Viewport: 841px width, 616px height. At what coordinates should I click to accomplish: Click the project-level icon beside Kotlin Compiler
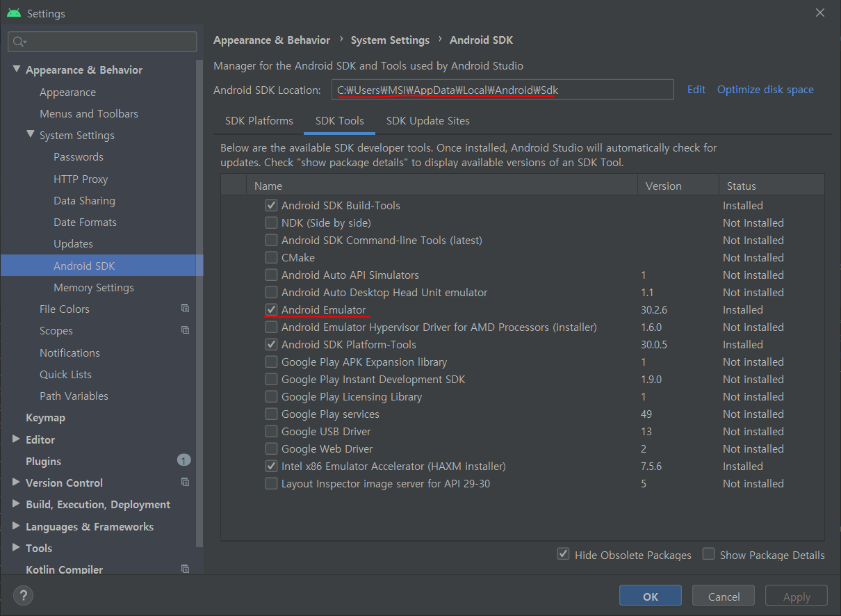pyautogui.click(x=185, y=569)
